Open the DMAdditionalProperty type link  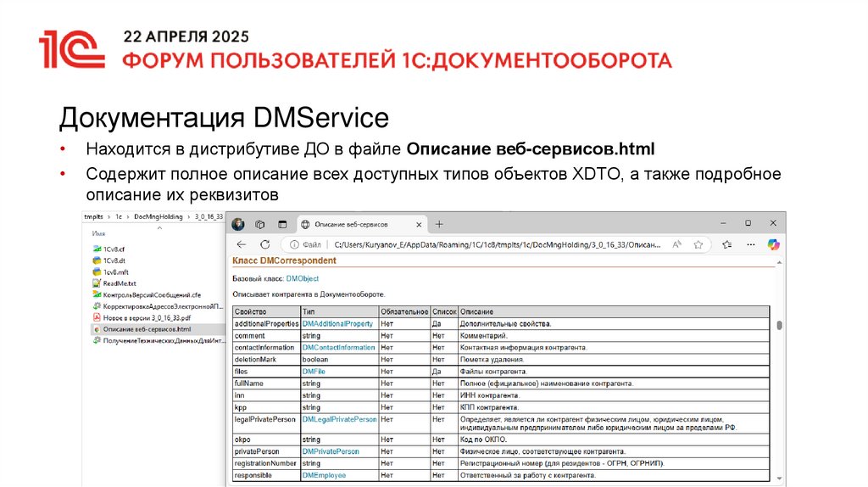(337, 323)
